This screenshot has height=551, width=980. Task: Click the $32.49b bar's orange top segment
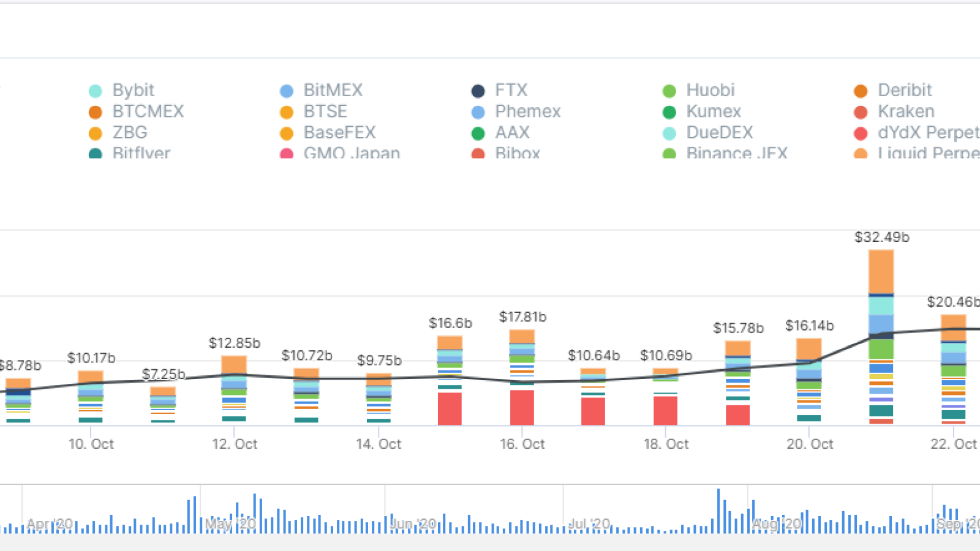881,272
